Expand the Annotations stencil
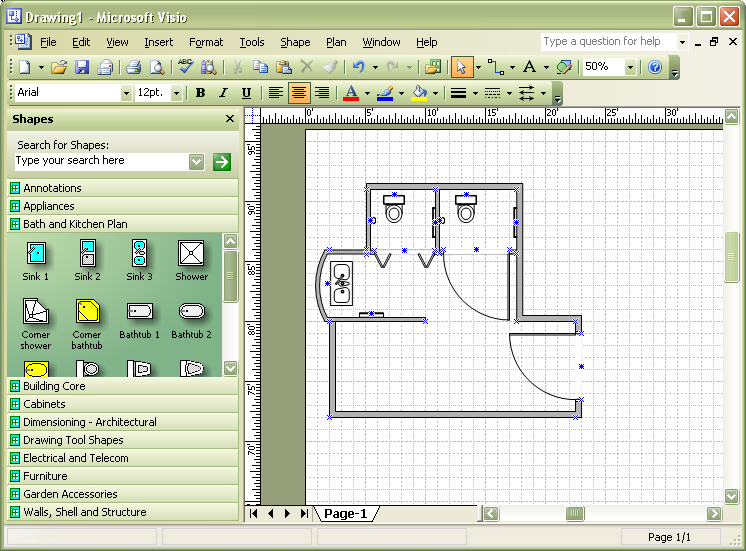Image resolution: width=746 pixels, height=551 pixels. click(x=123, y=188)
